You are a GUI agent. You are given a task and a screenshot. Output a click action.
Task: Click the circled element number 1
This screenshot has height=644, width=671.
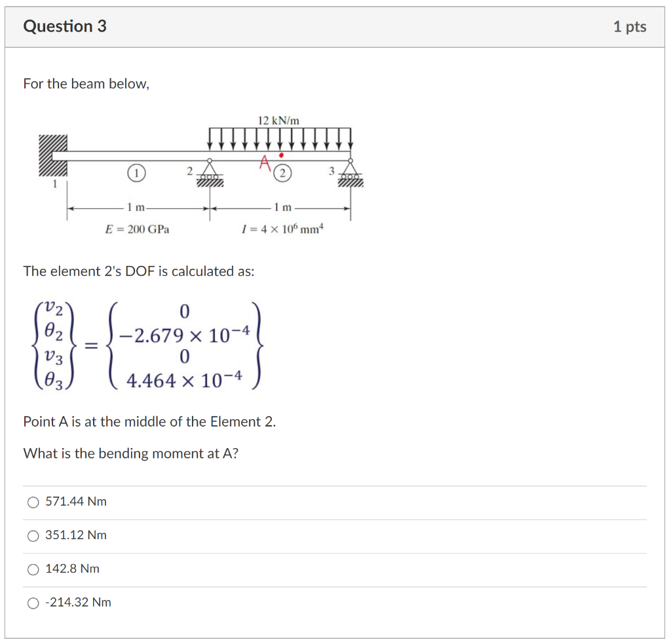coord(136,172)
